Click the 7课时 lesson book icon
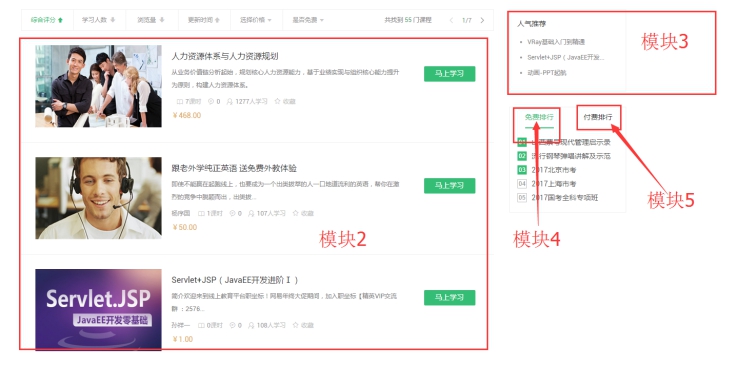 pos(179,102)
